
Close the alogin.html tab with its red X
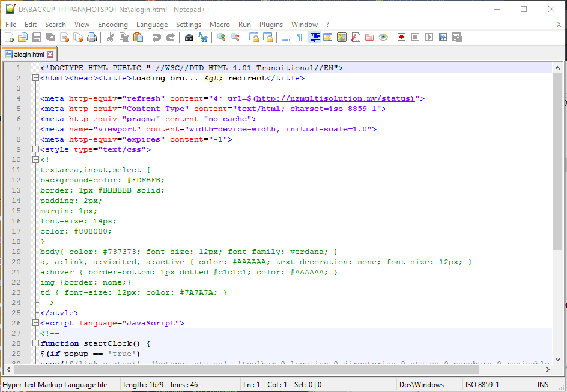50,55
